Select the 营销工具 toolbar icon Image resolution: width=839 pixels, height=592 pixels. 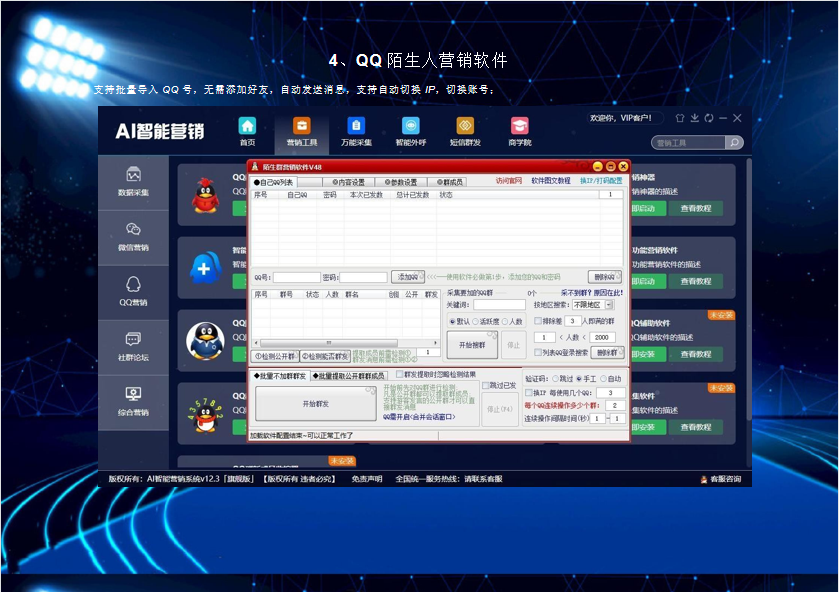302,126
